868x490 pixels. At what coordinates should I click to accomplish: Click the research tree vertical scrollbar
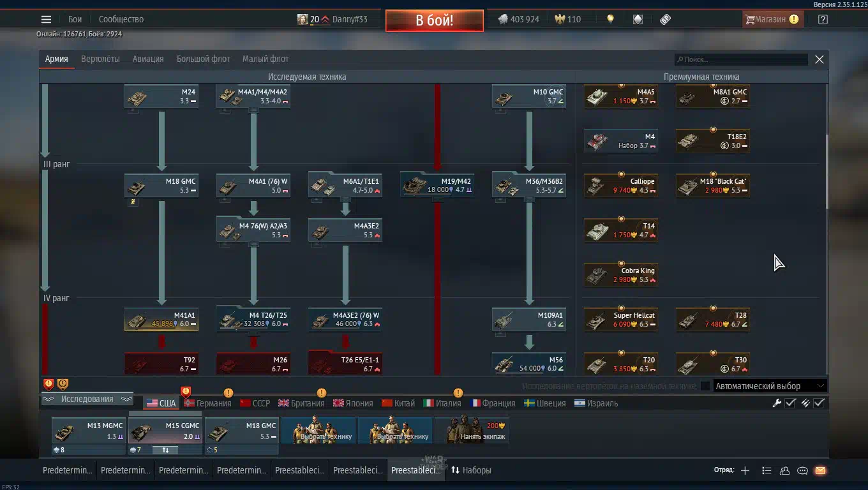coord(827,172)
